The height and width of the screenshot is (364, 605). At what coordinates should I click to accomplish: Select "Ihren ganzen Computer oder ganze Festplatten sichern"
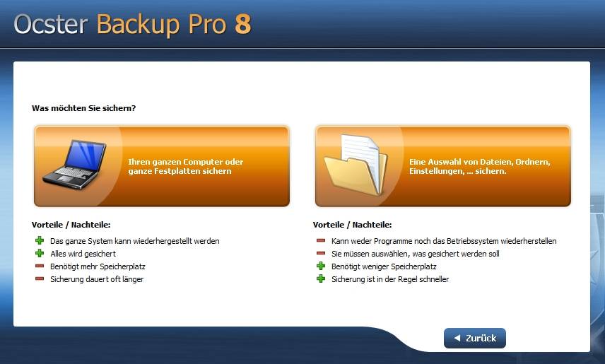coord(162,166)
